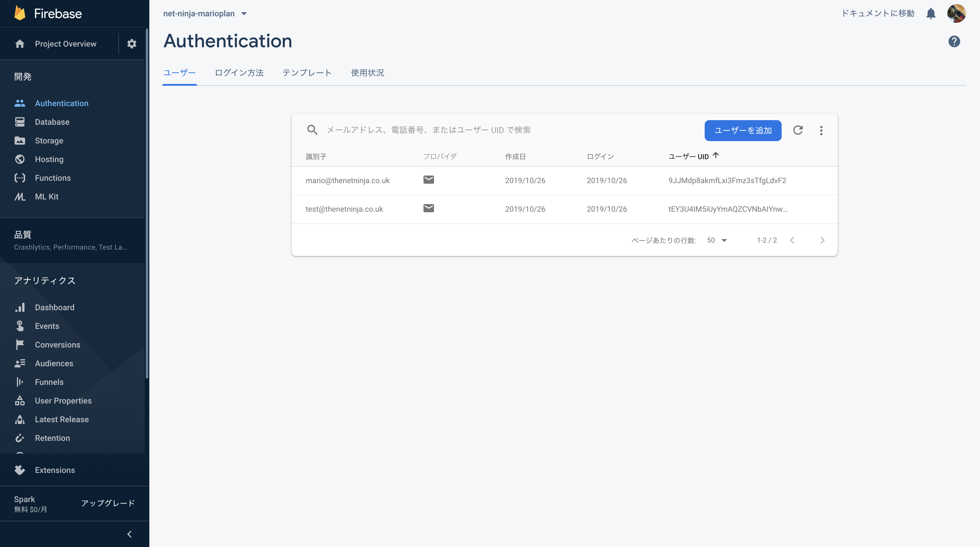Open ドキュメントに移動 docs link
This screenshot has width=980, height=547.
point(878,13)
